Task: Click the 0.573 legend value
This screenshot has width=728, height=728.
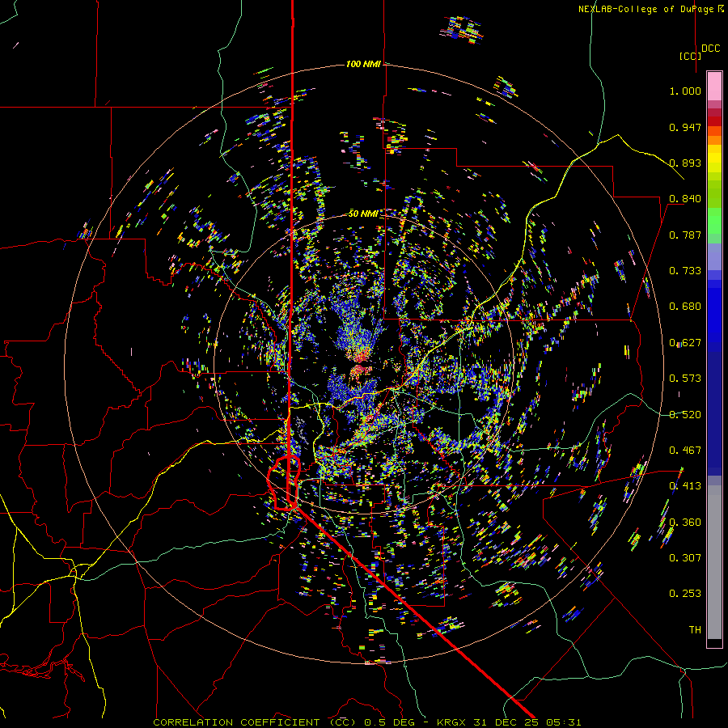Action: tap(685, 379)
